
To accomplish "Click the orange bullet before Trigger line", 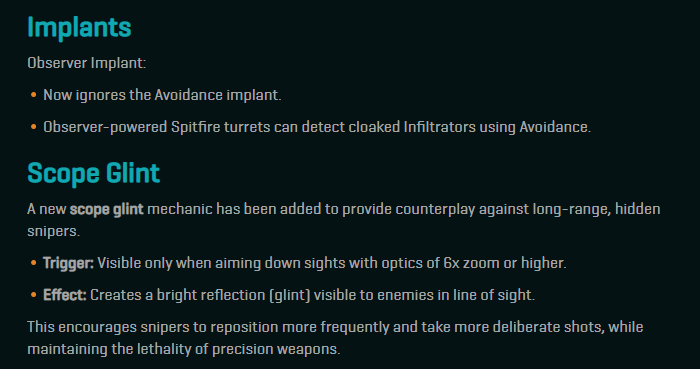I will point(33,263).
